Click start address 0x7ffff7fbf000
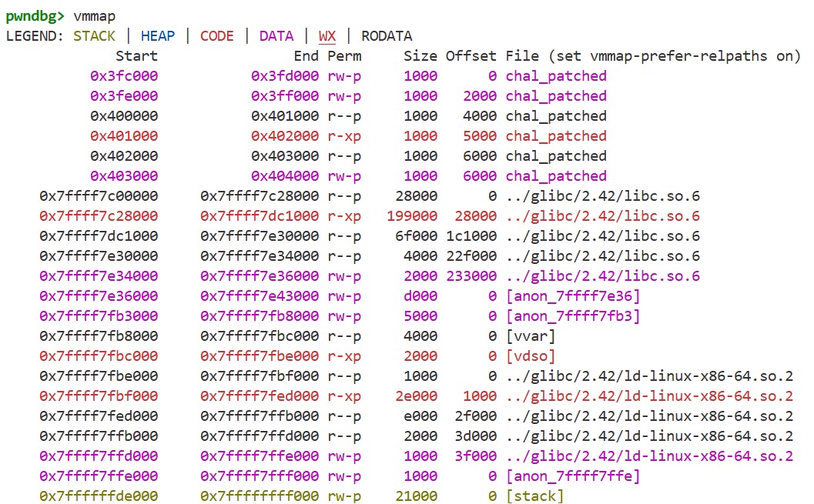Screen dimensions: 814x504 tap(99, 396)
